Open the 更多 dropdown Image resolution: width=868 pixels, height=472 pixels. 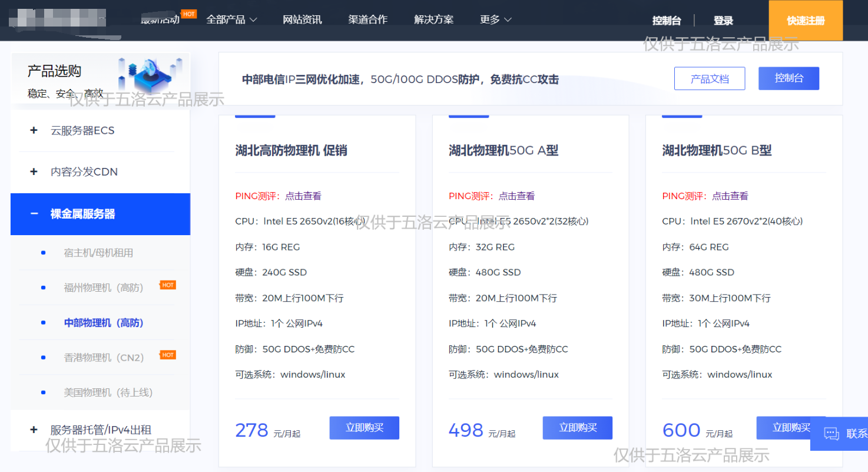tap(495, 19)
